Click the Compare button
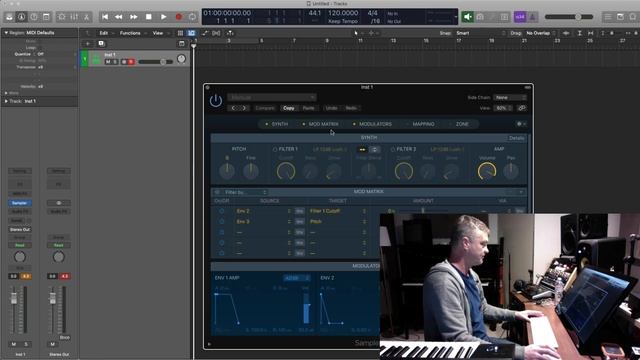The height and width of the screenshot is (360, 640). tap(265, 108)
